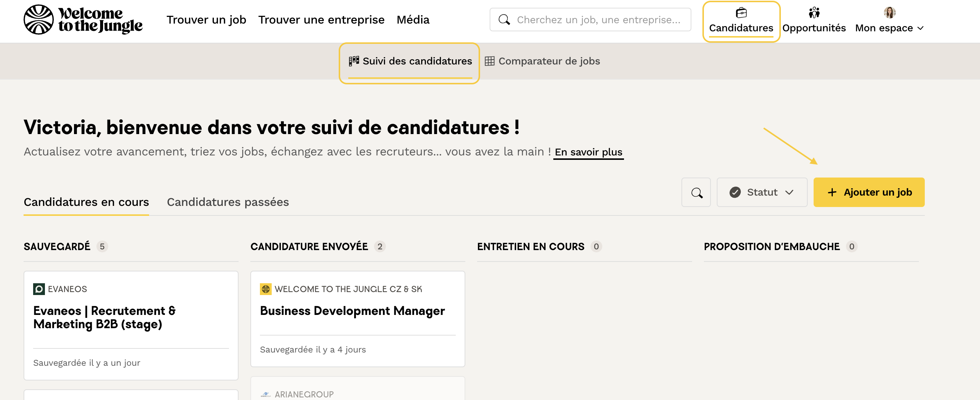980x400 pixels.
Task: Click the user profile avatar photo
Action: click(x=889, y=13)
